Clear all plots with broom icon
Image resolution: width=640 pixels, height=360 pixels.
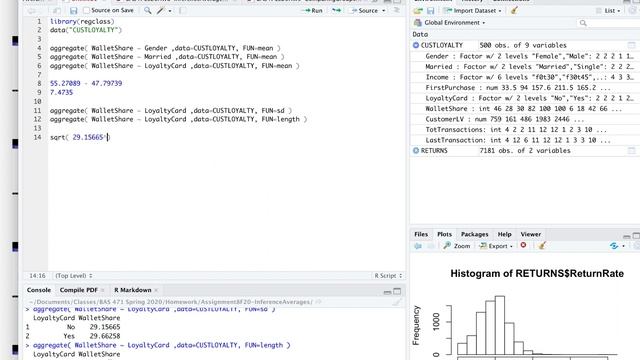(542, 245)
